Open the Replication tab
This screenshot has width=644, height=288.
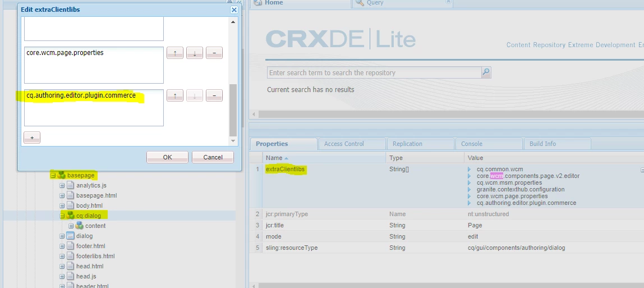point(421,144)
